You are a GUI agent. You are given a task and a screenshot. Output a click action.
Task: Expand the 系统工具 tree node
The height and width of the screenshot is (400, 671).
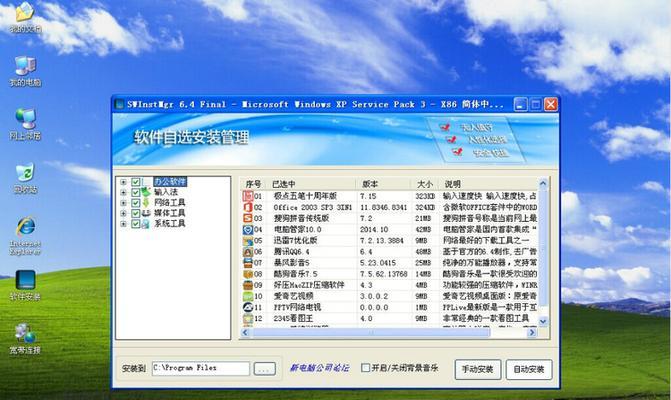(x=124, y=223)
